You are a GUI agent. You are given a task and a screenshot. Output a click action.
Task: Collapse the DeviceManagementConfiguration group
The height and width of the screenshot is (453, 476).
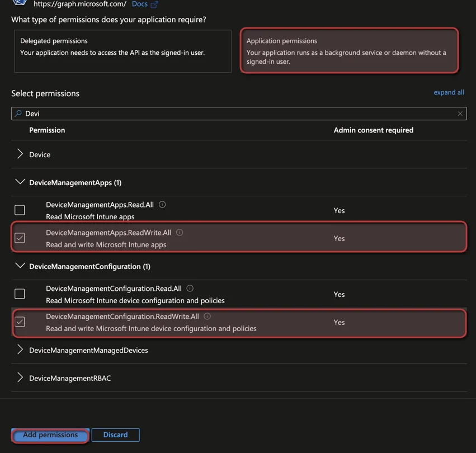pos(20,266)
